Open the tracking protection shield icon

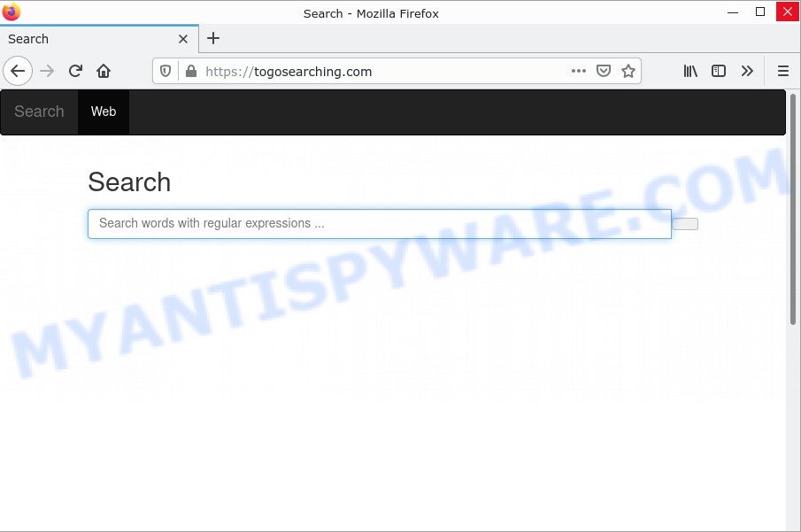pos(166,71)
